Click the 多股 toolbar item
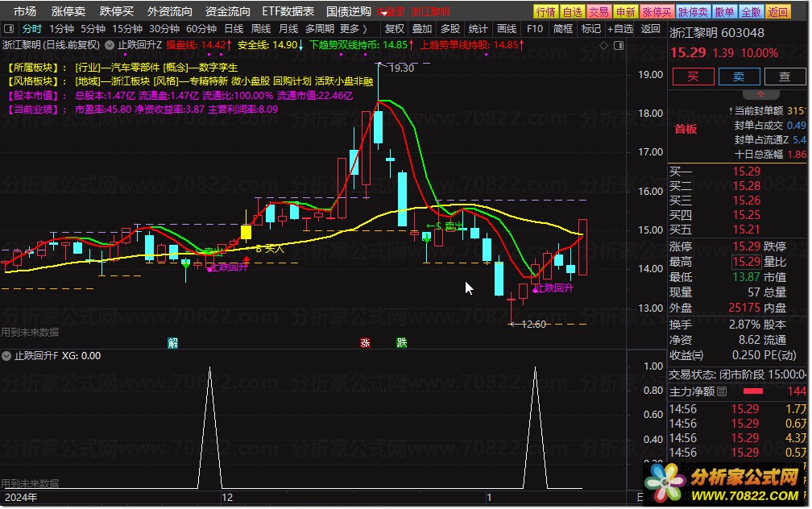This screenshot has width=812, height=509. click(x=449, y=28)
